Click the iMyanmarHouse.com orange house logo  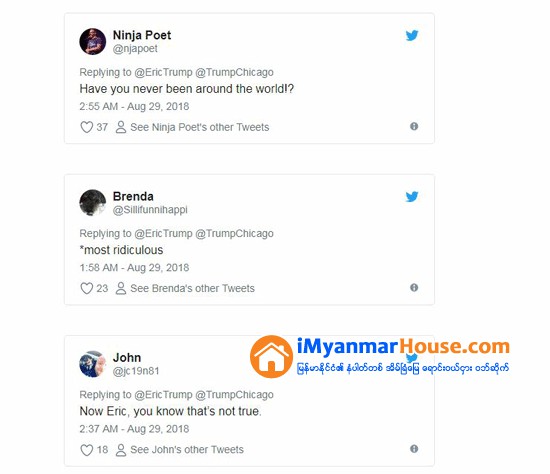[271, 356]
